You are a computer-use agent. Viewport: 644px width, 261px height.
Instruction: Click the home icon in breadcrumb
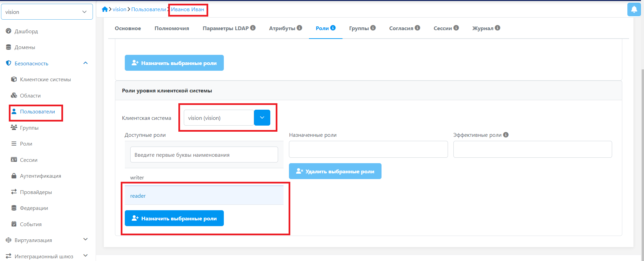coord(105,9)
